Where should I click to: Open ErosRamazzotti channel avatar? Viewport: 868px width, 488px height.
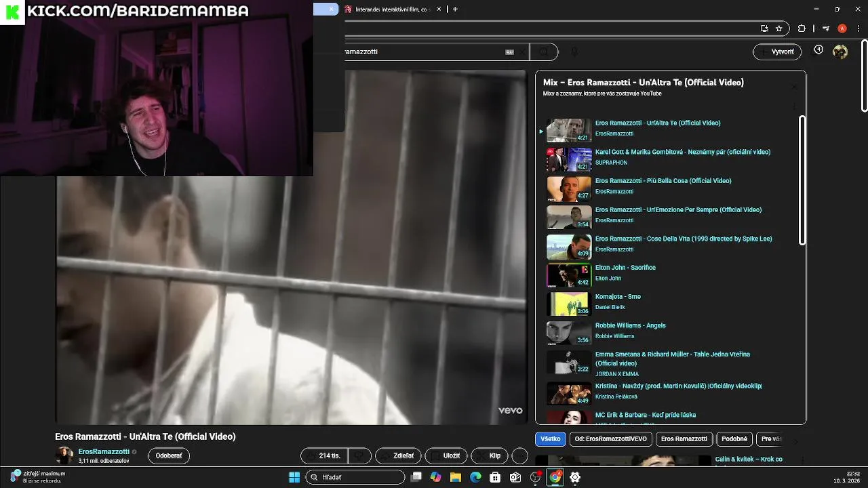[x=64, y=455]
